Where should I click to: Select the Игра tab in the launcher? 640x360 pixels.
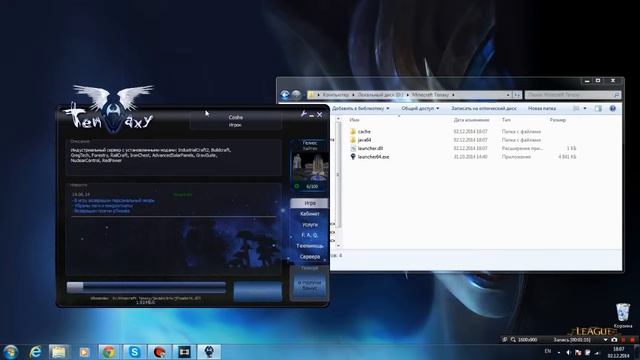pos(310,203)
